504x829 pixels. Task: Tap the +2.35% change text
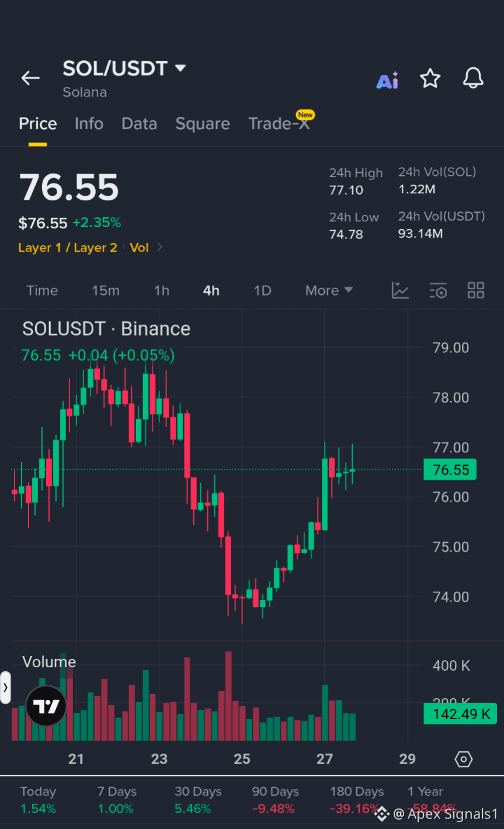point(97,223)
